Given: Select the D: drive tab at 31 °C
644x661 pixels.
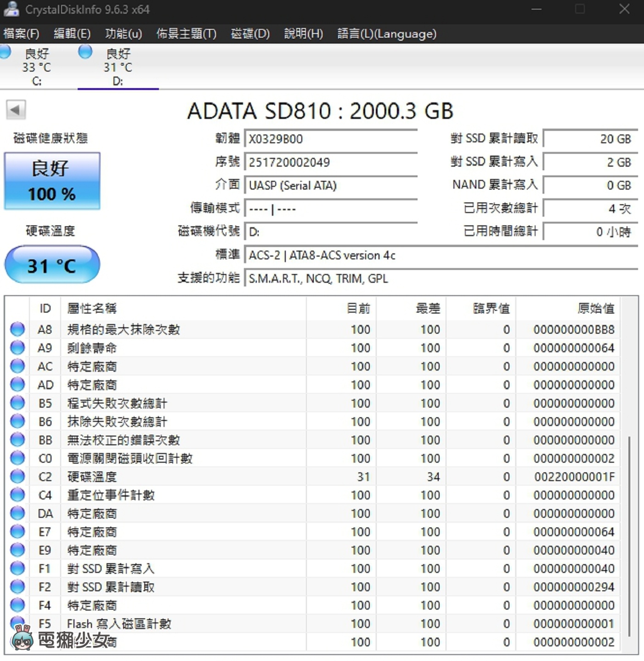Looking at the screenshot, I should point(118,67).
